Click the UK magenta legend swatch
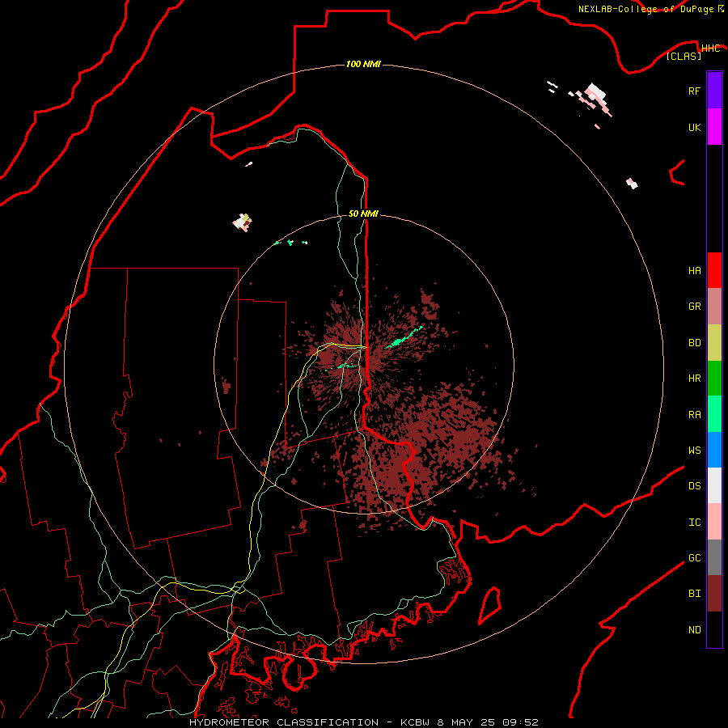The width and height of the screenshot is (728, 728). pyautogui.click(x=714, y=127)
